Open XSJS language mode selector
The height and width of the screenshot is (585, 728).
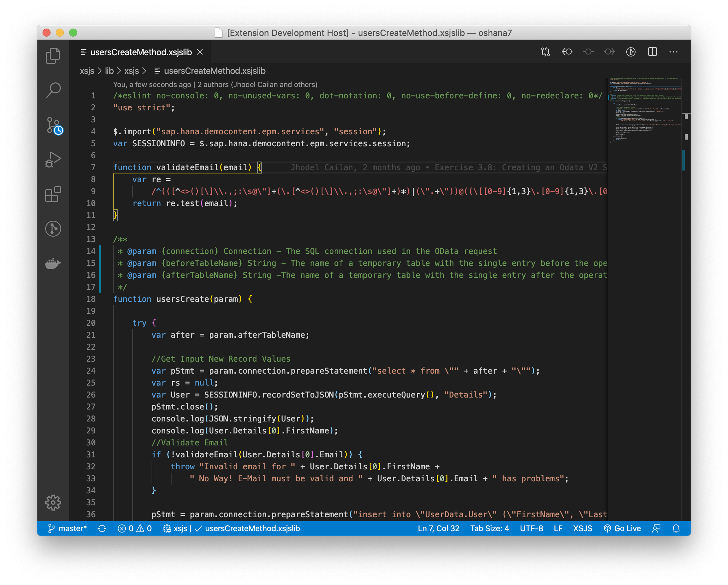582,528
